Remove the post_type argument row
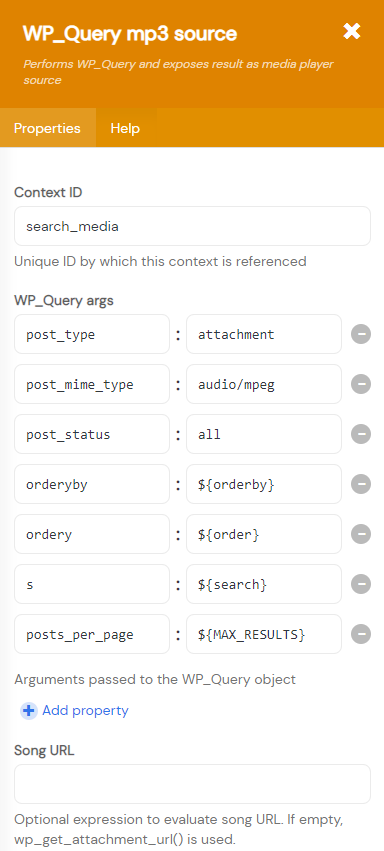Viewport: 384px width, 851px height. 361,334
